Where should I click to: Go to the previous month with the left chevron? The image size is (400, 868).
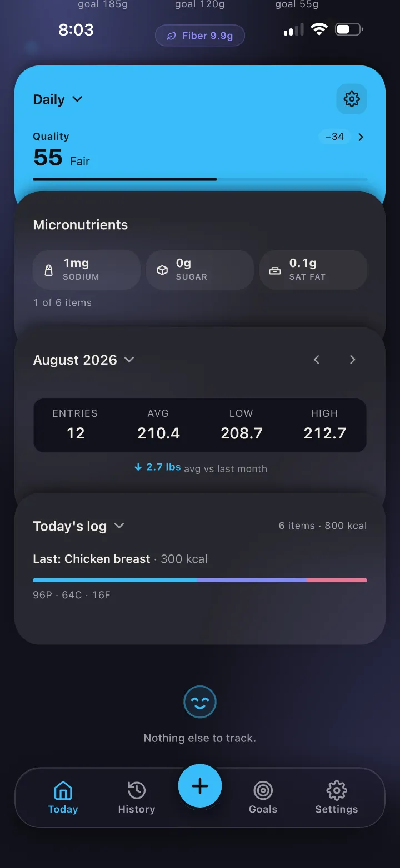tap(317, 360)
